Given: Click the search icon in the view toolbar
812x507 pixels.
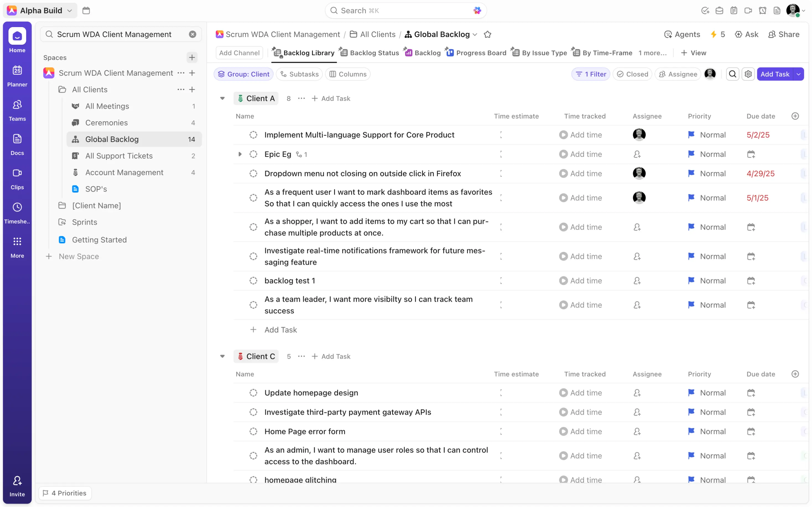Looking at the screenshot, I should [732, 74].
